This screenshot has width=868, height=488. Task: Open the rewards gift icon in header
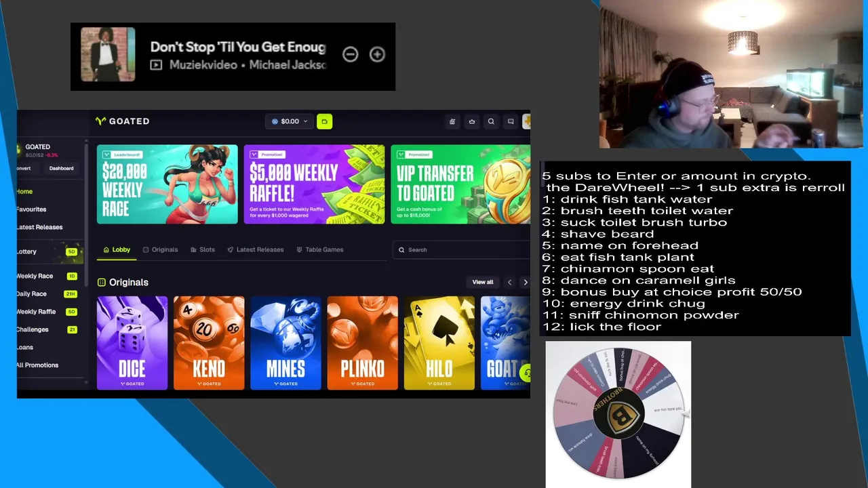tap(452, 121)
